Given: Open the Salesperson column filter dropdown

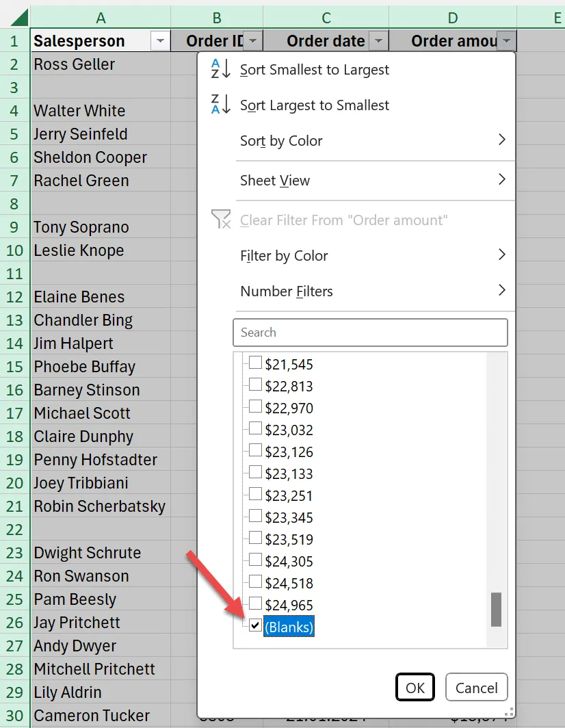Looking at the screenshot, I should coord(160,42).
